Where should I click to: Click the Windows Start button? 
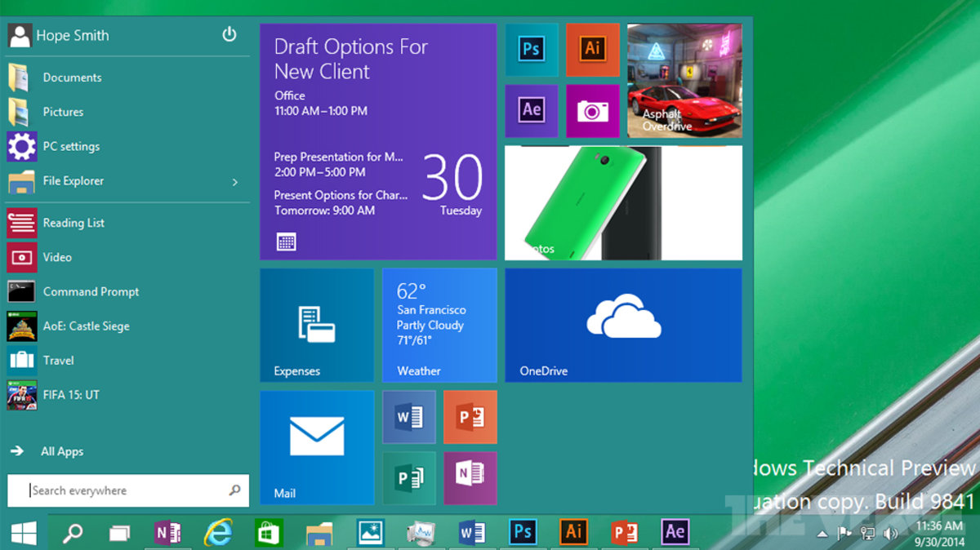pyautogui.click(x=23, y=533)
